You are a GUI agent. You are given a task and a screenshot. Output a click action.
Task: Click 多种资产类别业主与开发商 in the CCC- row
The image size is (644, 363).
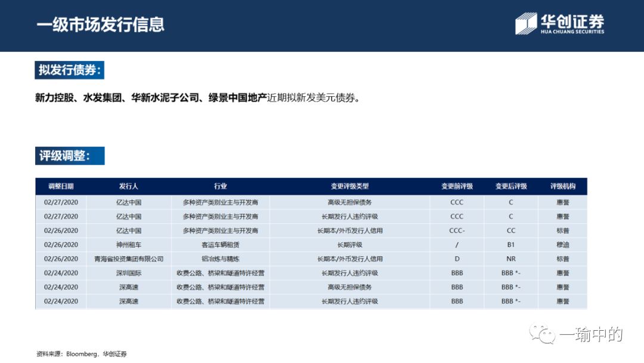(x=221, y=230)
